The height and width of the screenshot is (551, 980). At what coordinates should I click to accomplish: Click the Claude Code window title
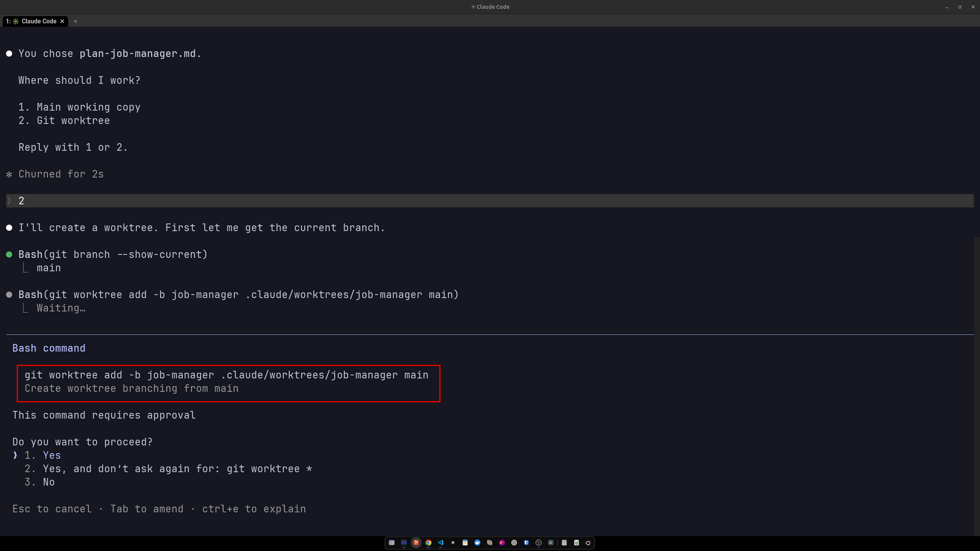(490, 7)
